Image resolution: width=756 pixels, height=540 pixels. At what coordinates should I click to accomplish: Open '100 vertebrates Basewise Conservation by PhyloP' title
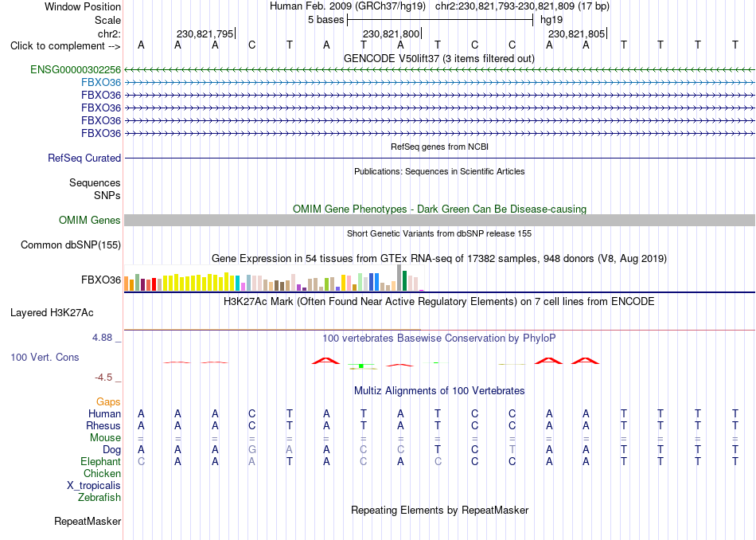click(439, 338)
